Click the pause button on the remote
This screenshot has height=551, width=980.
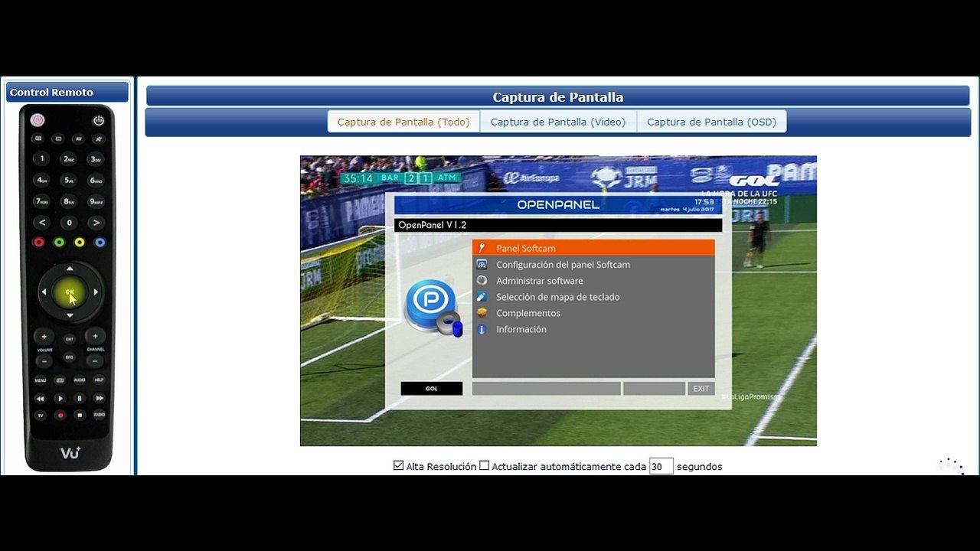[80, 399]
